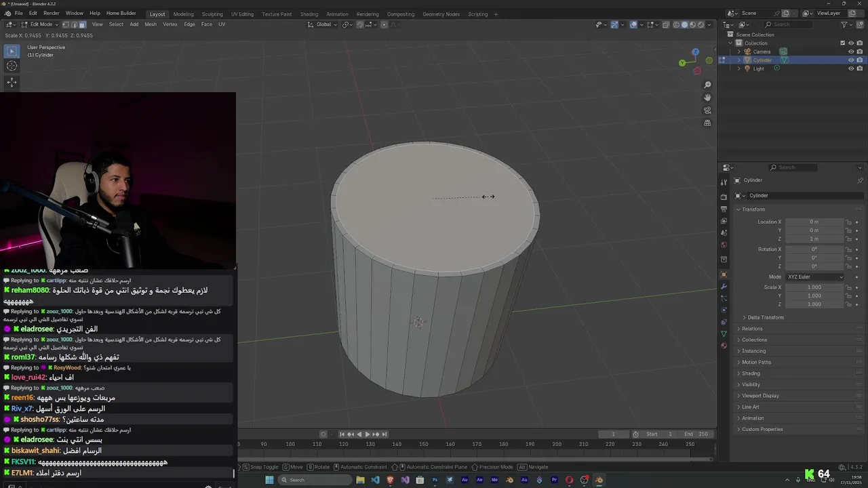
Task: Switch to Geometry Nodes workspace tab
Action: [x=441, y=14]
